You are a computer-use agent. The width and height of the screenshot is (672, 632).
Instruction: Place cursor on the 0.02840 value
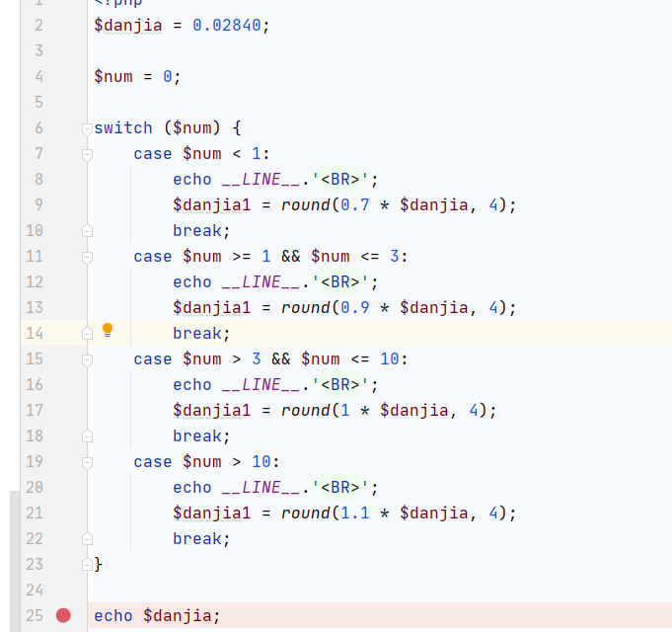tap(227, 26)
